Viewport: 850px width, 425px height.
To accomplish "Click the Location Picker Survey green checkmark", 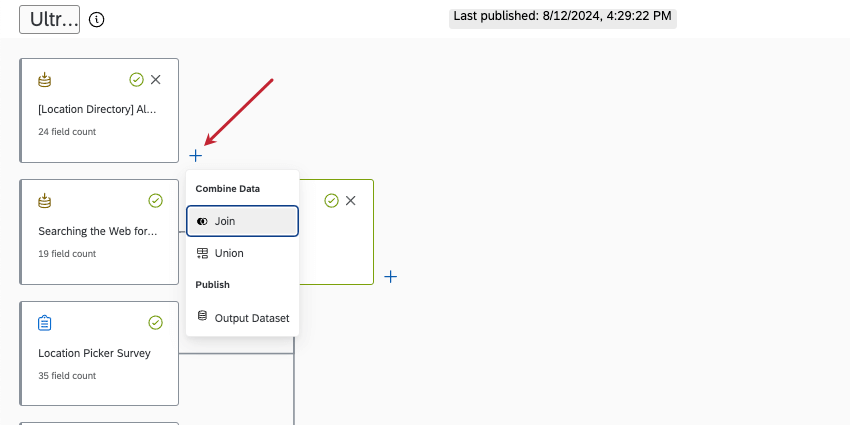I will (156, 323).
